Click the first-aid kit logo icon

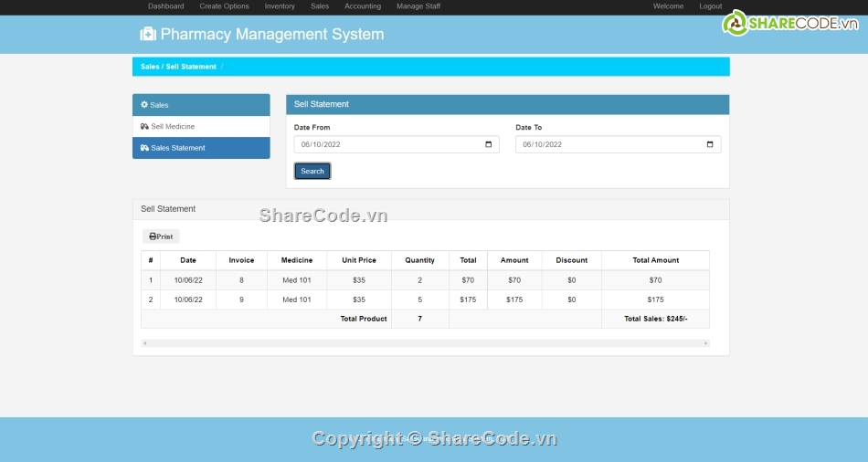click(x=147, y=35)
